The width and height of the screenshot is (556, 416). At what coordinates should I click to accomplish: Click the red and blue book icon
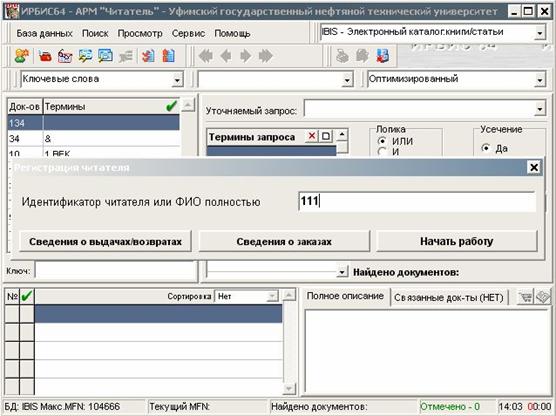pyautogui.click(x=168, y=56)
